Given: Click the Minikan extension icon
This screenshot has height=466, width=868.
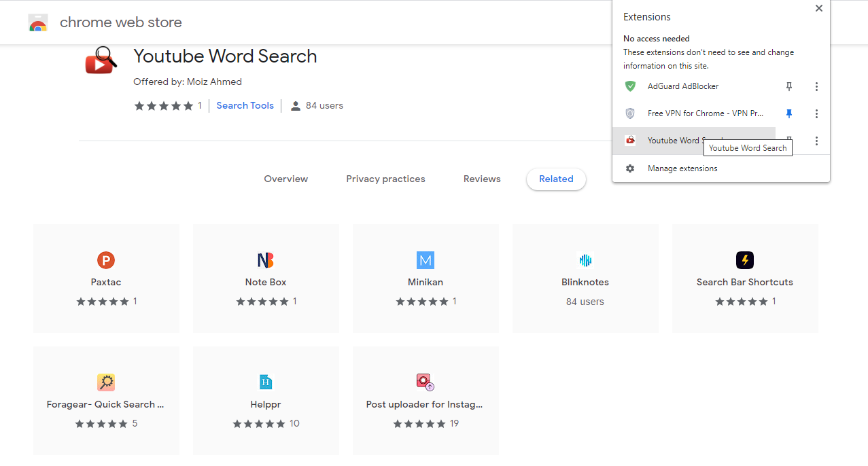Looking at the screenshot, I should click(x=426, y=260).
